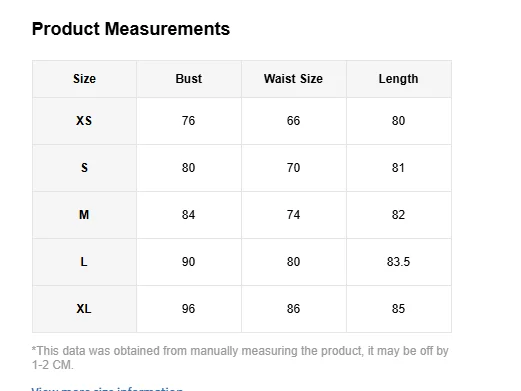Click the M waist value 74
Screen dimensions: 521x391
[x=293, y=215]
